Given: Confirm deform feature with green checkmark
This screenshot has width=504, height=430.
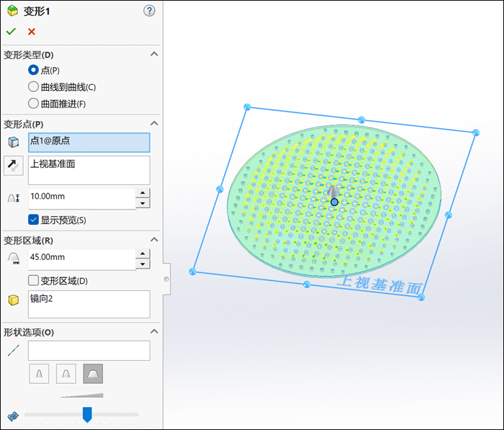Looking at the screenshot, I should 11,32.
